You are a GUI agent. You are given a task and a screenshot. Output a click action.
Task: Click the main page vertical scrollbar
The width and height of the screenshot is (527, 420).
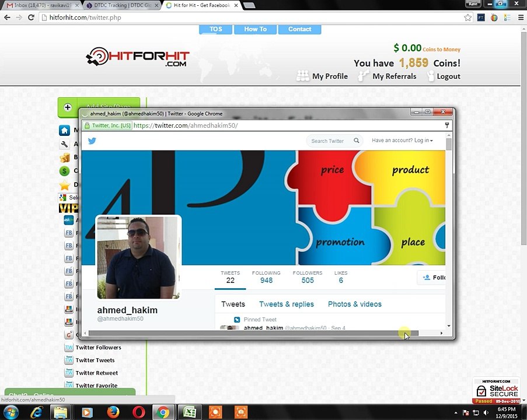click(x=523, y=138)
